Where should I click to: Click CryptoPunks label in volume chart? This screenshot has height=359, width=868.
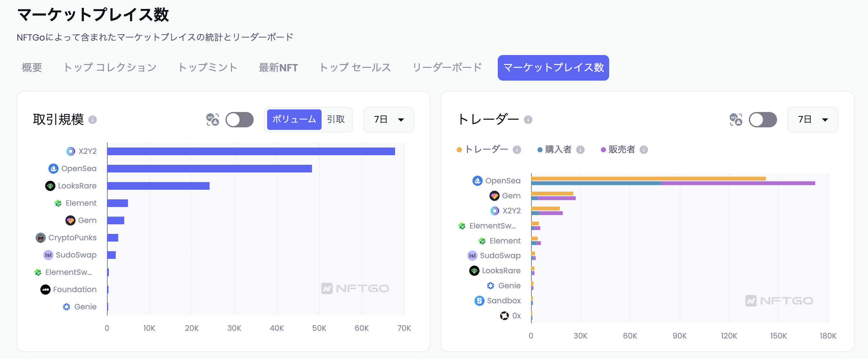coord(72,237)
